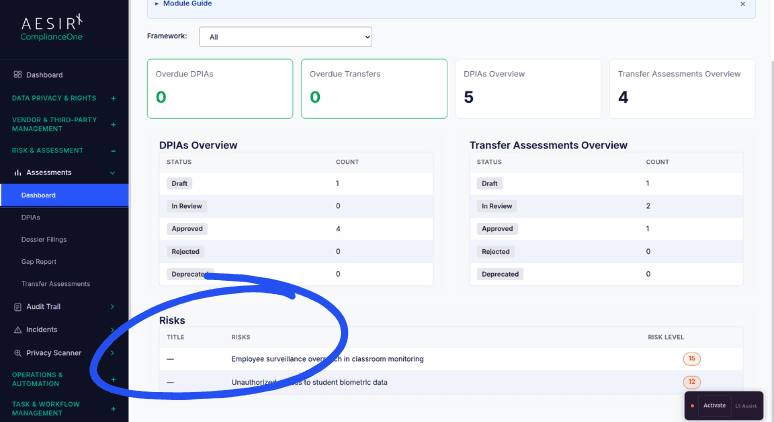
Task: Click the Approved badge in Transfer Assessments
Action: [497, 229]
